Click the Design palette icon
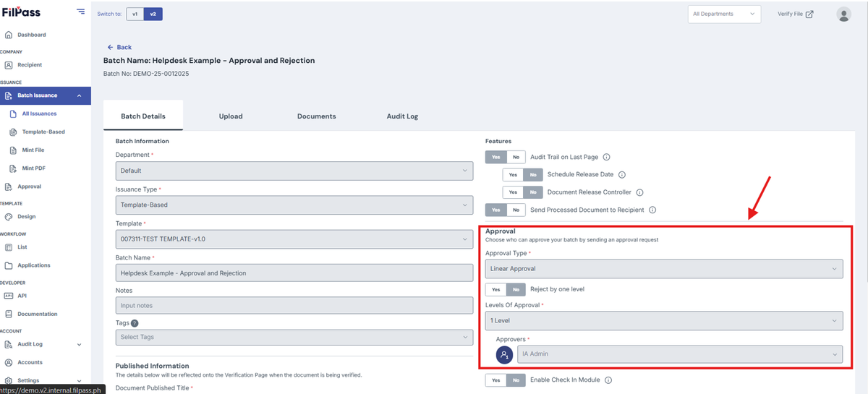Viewport: 868px width, 394px height. (9, 217)
